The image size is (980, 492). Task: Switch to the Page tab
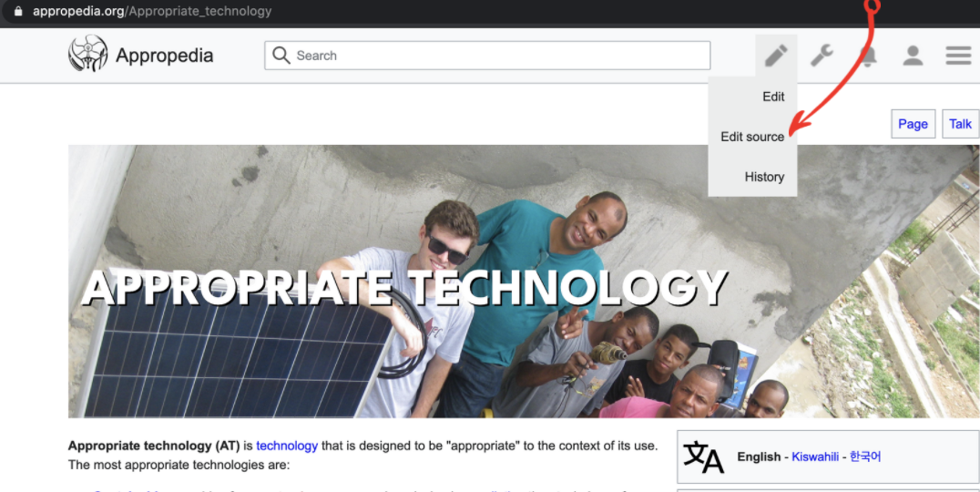coord(914,124)
